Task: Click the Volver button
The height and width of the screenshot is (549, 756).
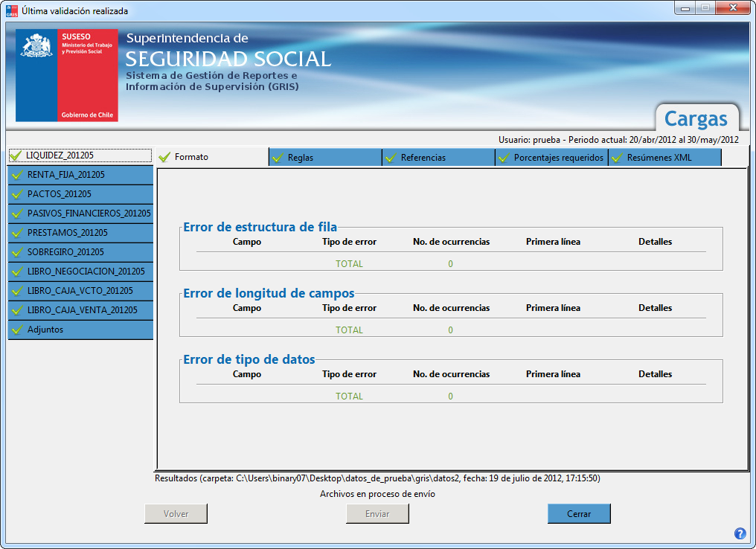Action: [176, 514]
